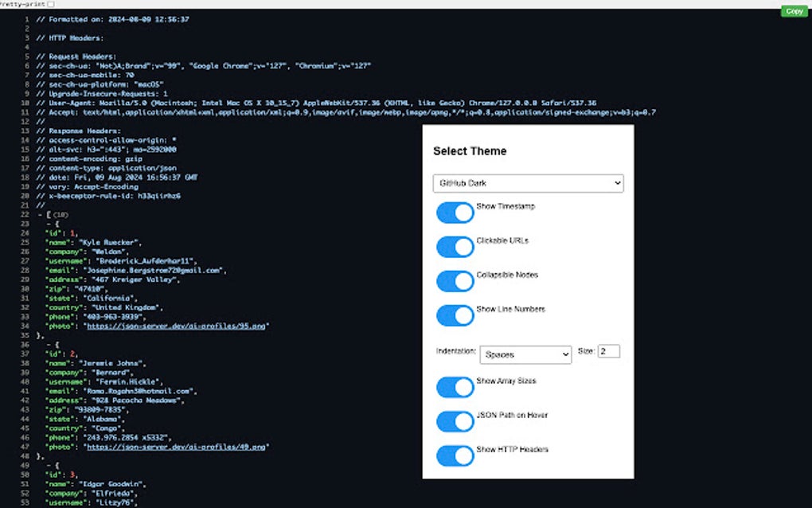Toggle off Show Timestamp
This screenshot has height=508, width=812.
(x=455, y=213)
